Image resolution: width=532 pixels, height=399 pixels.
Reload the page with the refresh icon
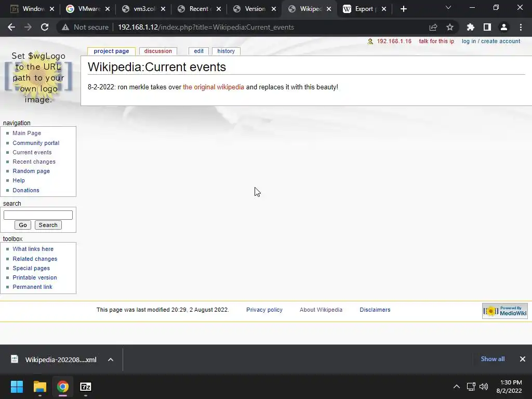pos(45,27)
